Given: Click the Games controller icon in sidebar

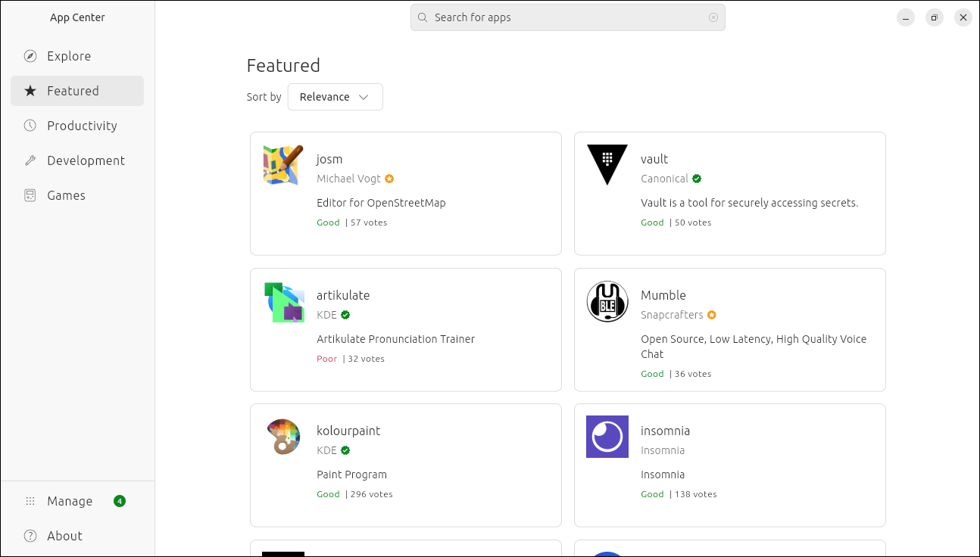Looking at the screenshot, I should (30, 195).
